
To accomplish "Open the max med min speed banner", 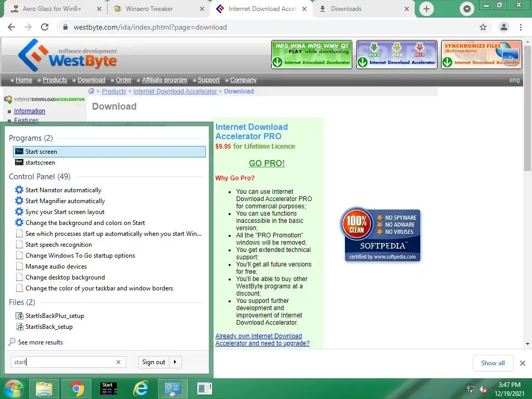I will [396, 55].
